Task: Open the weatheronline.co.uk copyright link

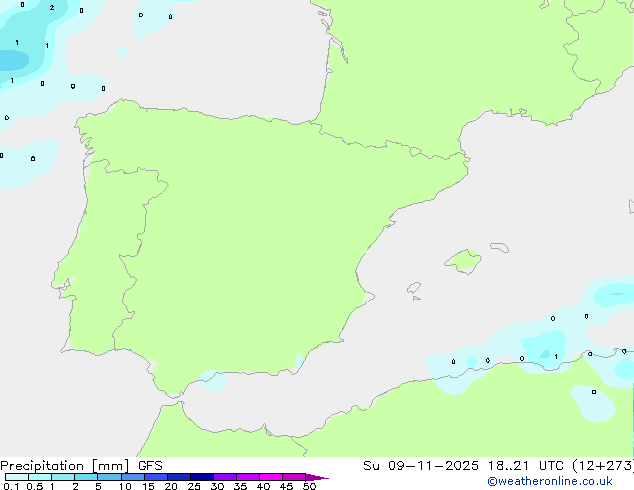Action: point(550,481)
